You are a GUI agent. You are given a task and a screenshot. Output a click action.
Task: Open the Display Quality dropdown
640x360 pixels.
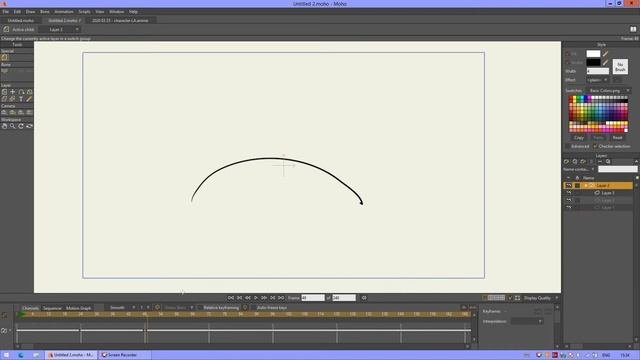[x=541, y=298]
